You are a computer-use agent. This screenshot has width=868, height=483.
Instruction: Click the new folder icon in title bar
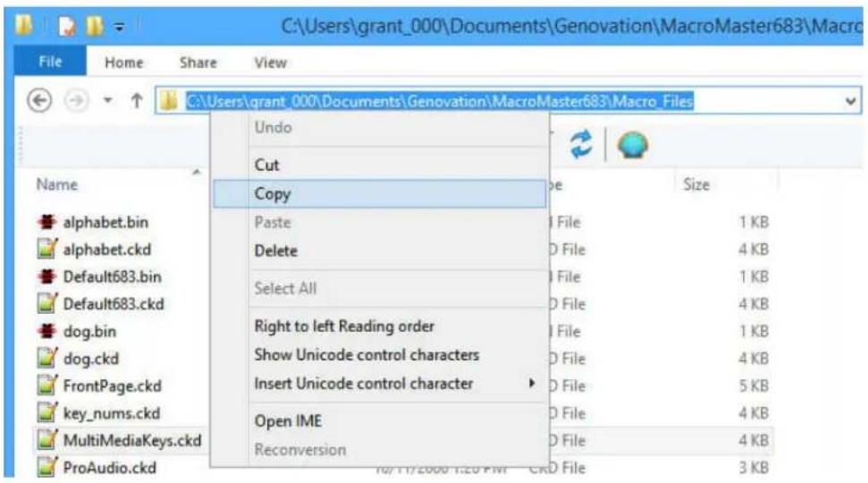tap(95, 26)
